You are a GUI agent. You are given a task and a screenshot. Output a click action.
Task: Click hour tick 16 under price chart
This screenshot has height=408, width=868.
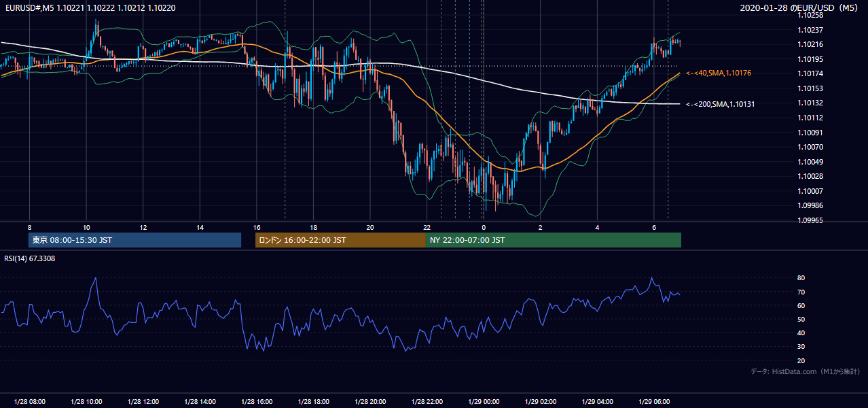pos(256,227)
